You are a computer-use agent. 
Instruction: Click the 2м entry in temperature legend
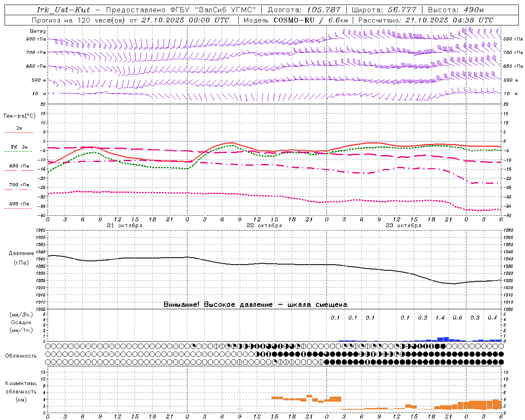point(19,128)
